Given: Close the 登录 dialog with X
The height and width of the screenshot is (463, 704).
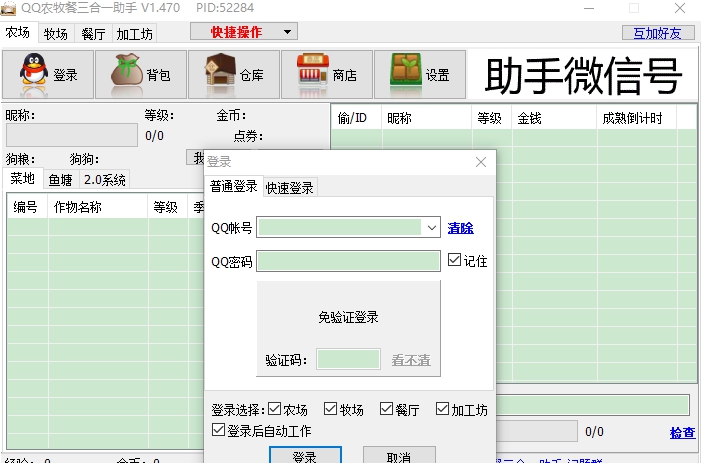Looking at the screenshot, I should pos(481,162).
